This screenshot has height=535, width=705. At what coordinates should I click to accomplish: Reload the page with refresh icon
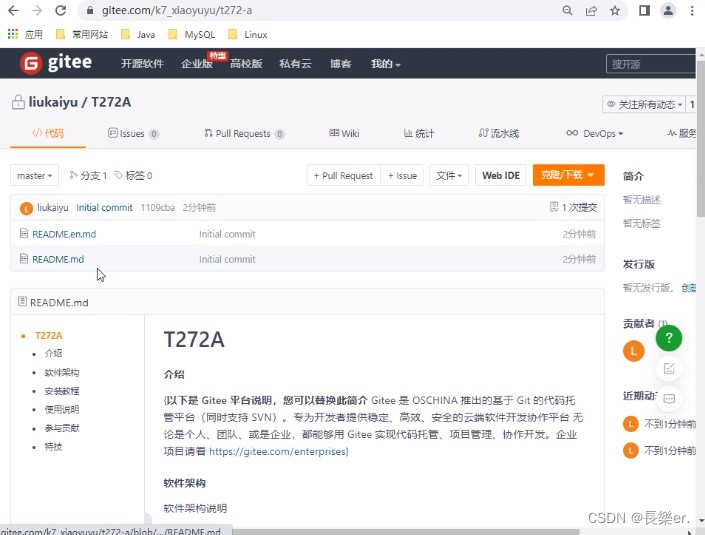(x=61, y=10)
